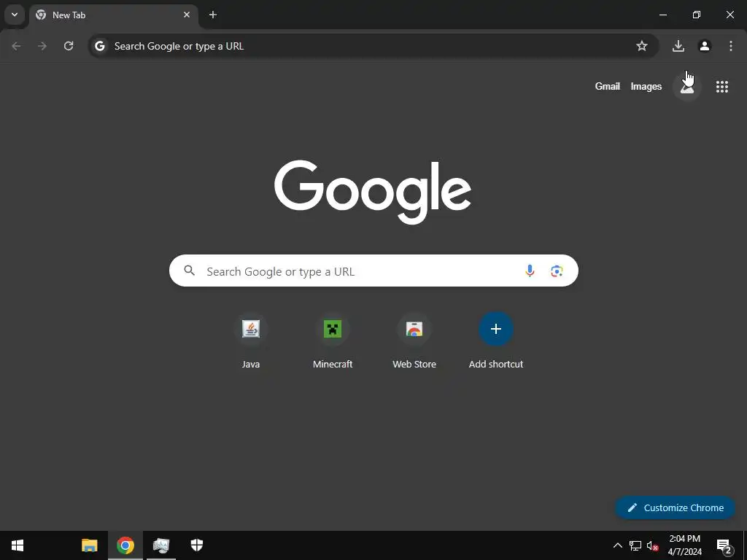Open the Google Account avatar
Viewport: 747px width, 560px height.
687,86
